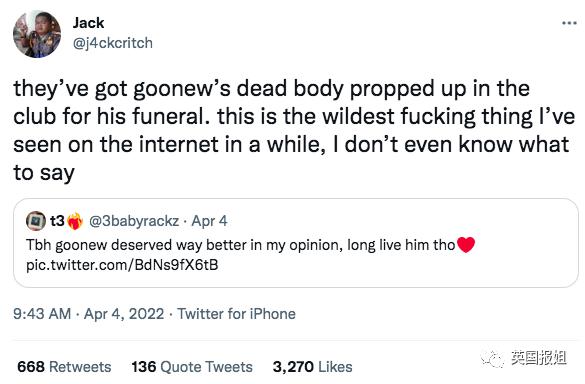Image resolution: width=585 pixels, height=384 pixels.
Task: Open the quoted tweet text about goonew
Action: [x=241, y=245]
